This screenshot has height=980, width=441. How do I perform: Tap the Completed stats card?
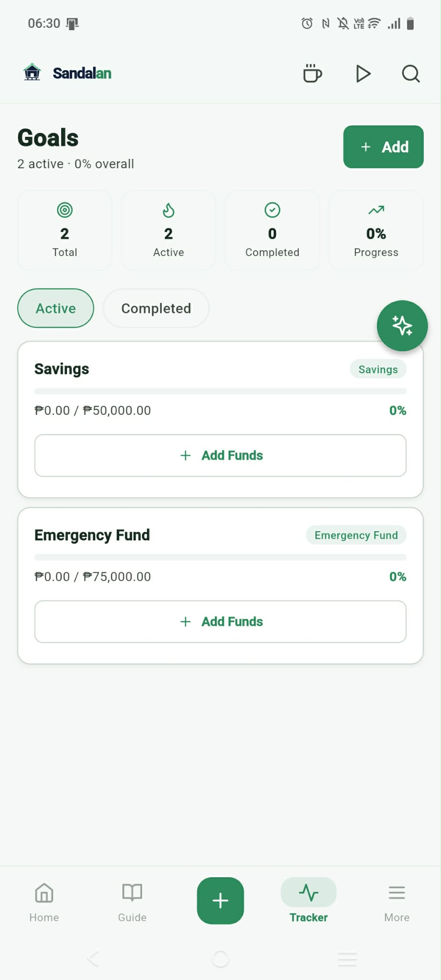(x=272, y=231)
